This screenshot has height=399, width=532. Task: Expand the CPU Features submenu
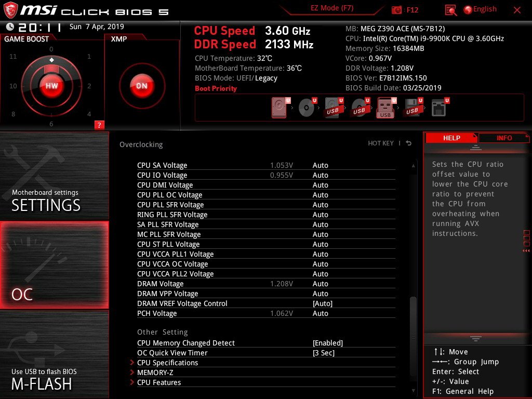point(266,382)
